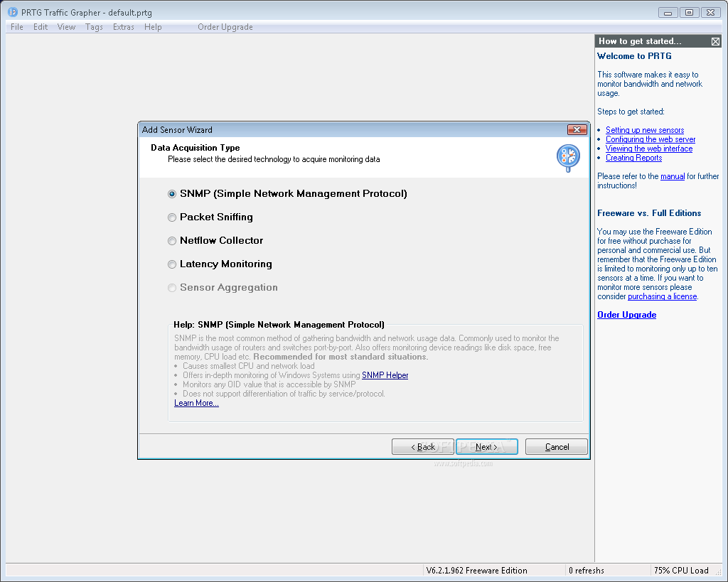The image size is (728, 582).
Task: Click Order Upgrade in the menu bar
Action: pos(225,27)
